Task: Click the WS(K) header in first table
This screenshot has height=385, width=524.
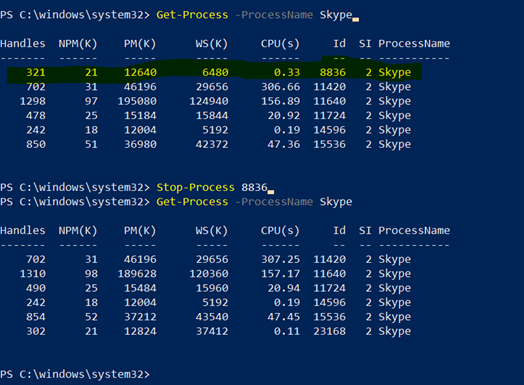Action: [212, 43]
